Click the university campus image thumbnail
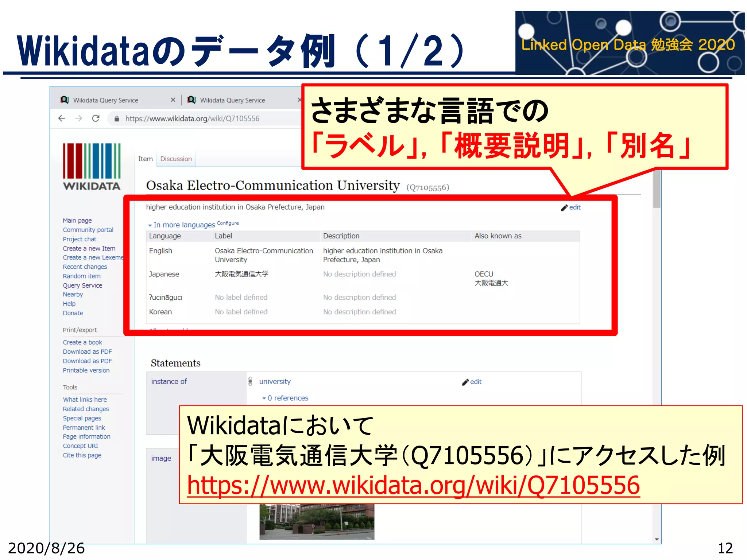 click(317, 522)
